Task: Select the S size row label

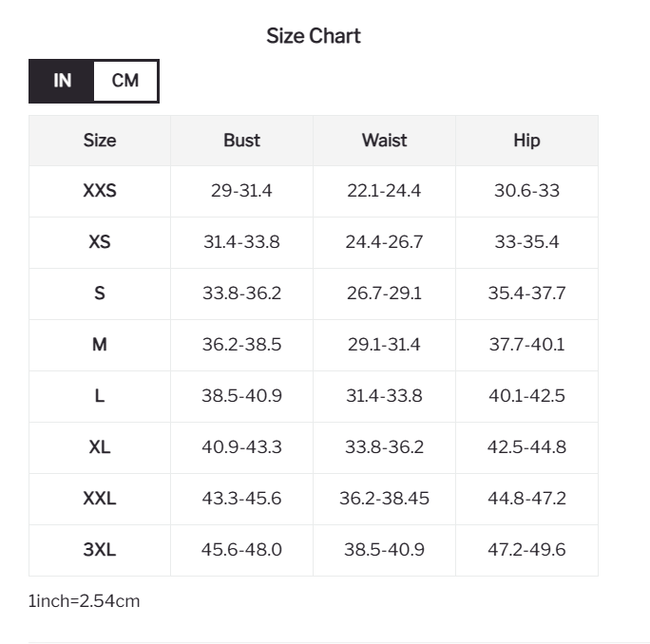Action: coord(100,294)
